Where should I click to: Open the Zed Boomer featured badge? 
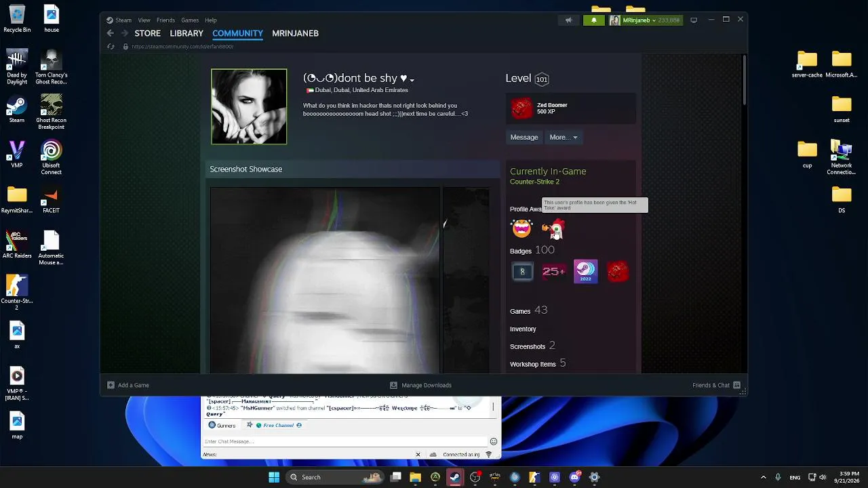[522, 108]
